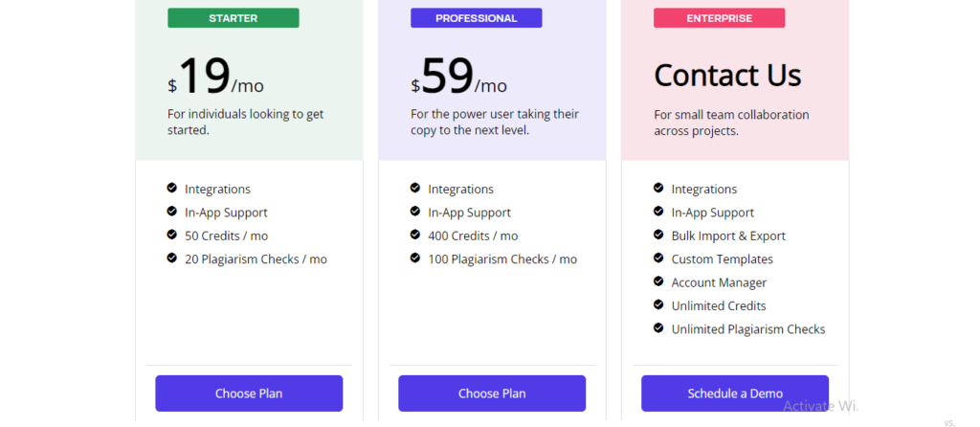Click checkmark icon beside Account Manager
Image resolution: width=980 pixels, height=427 pixels.
coord(658,281)
